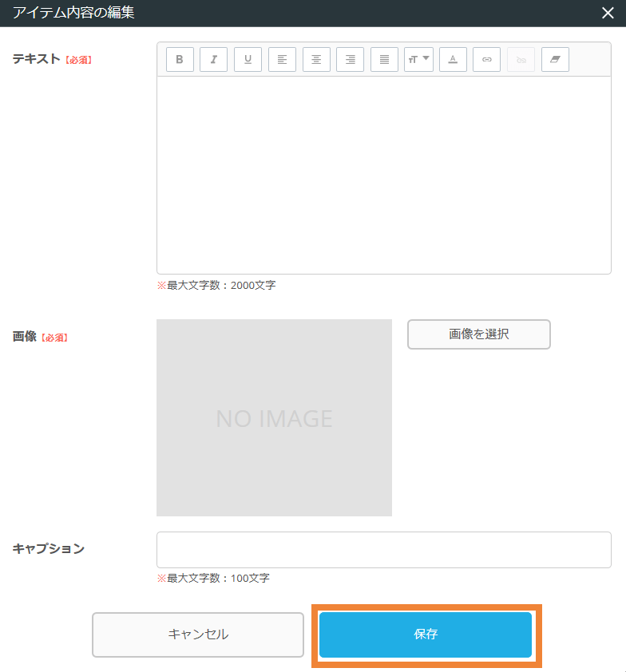The width and height of the screenshot is (626, 672).
Task: Select the NO IMAGE placeholder thumbnail
Action: 274,417
